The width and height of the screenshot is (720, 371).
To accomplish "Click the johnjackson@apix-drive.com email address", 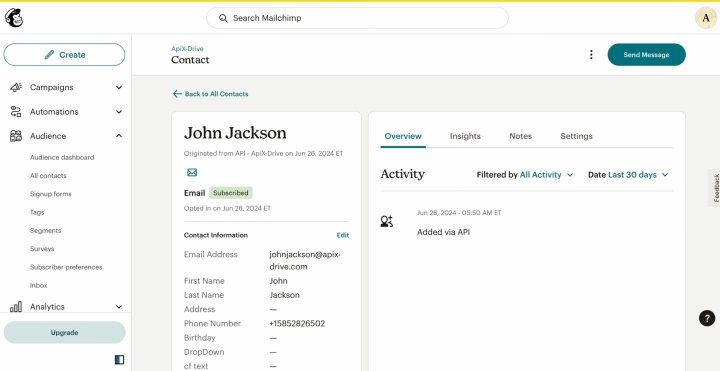I will coord(305,260).
